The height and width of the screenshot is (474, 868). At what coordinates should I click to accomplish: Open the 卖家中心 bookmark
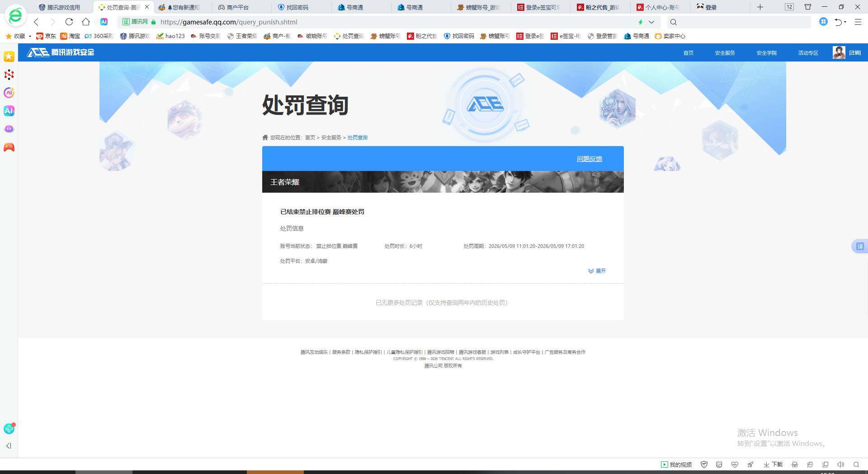670,36
